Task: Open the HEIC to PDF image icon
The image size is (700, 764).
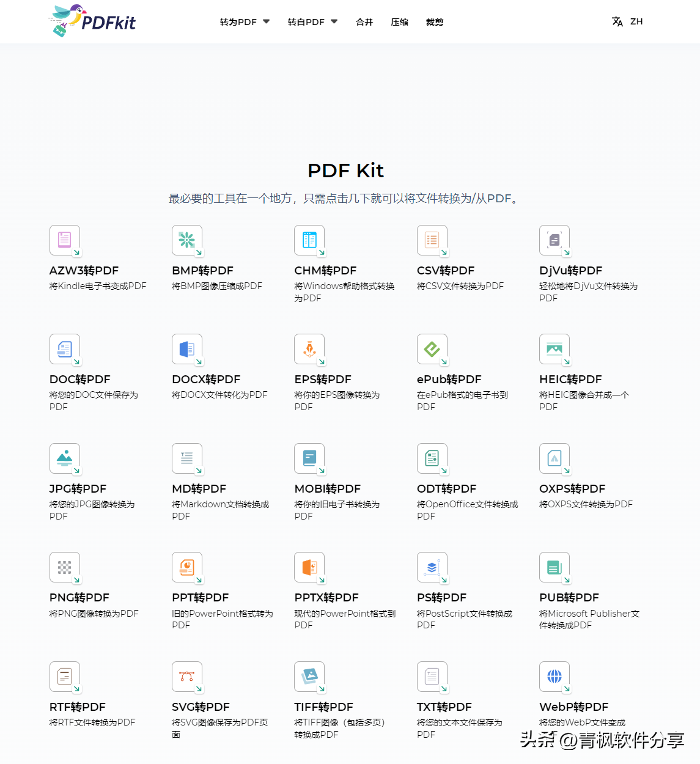Action: [554, 349]
